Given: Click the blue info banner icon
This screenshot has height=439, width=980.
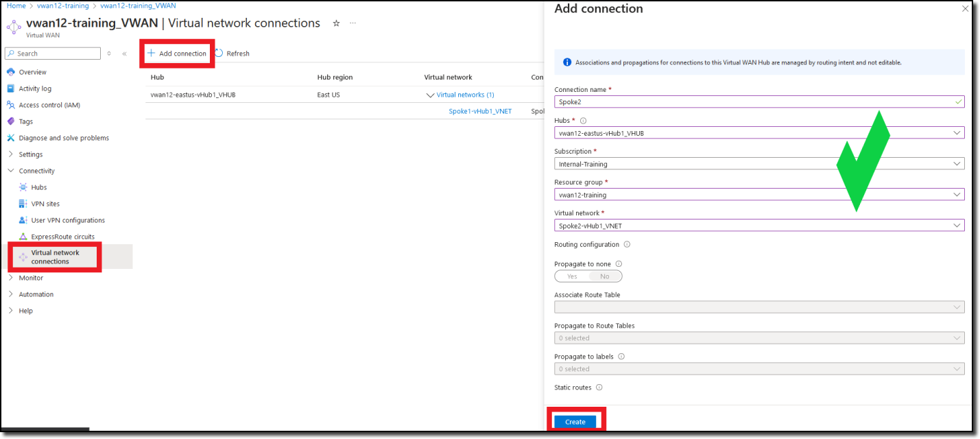Looking at the screenshot, I should click(567, 62).
